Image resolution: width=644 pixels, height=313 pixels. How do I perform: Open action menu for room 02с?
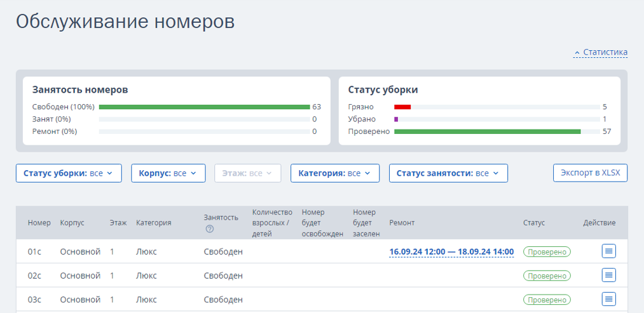(608, 276)
